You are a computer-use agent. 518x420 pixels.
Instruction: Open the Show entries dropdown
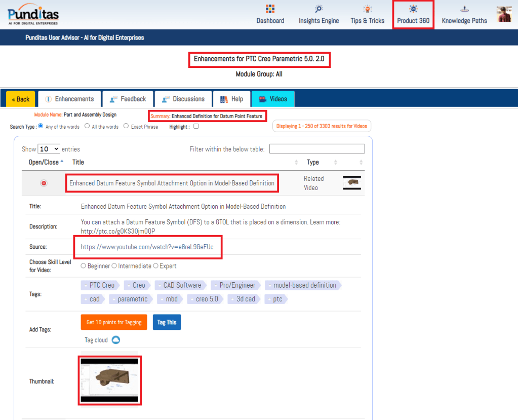(49, 149)
